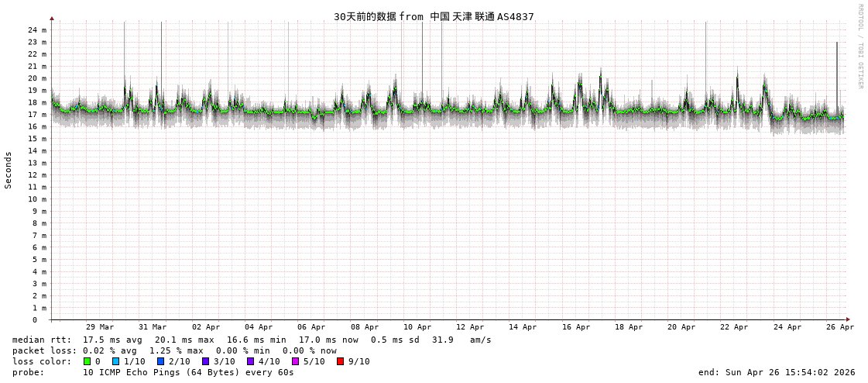Click the median rtt statistics line

(x=252, y=340)
